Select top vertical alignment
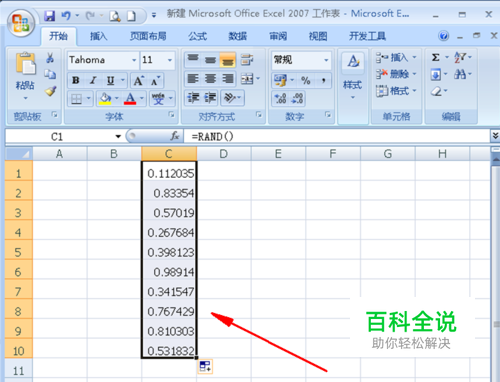This screenshot has height=382, width=500. click(x=193, y=59)
